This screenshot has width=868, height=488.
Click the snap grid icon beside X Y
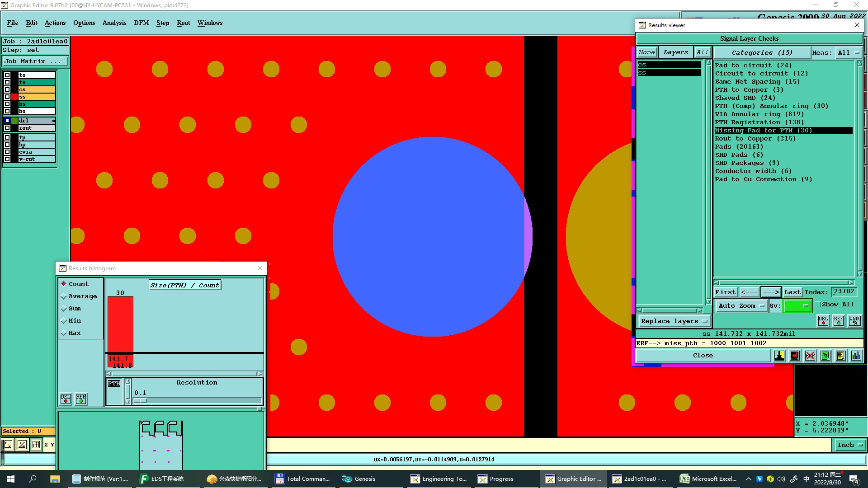point(36,445)
